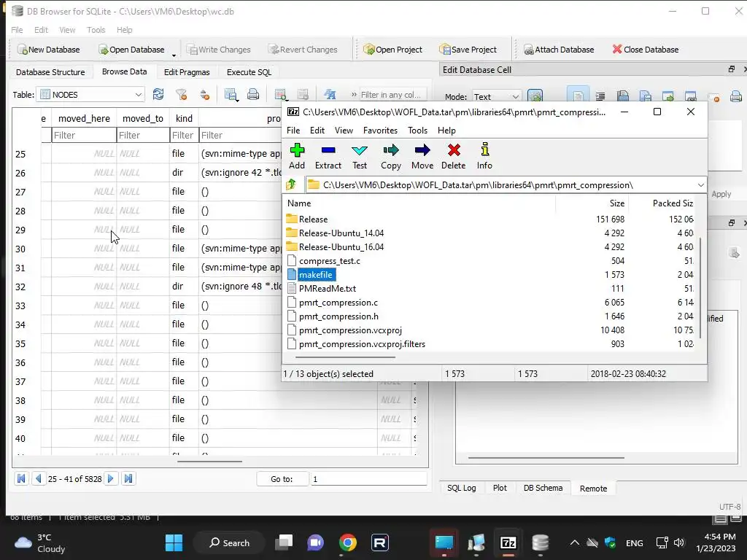Open the save-table-as dropdown icon
747x560 pixels.
tap(231, 94)
